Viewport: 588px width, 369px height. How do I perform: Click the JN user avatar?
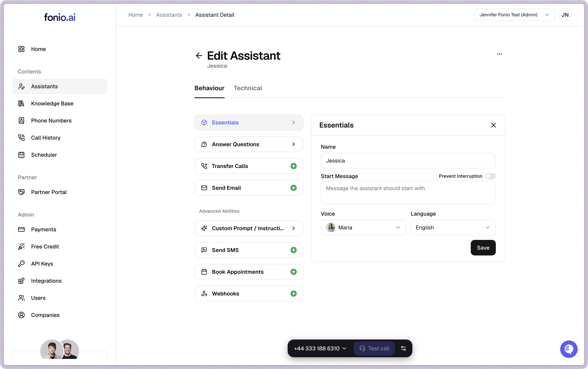coord(565,15)
